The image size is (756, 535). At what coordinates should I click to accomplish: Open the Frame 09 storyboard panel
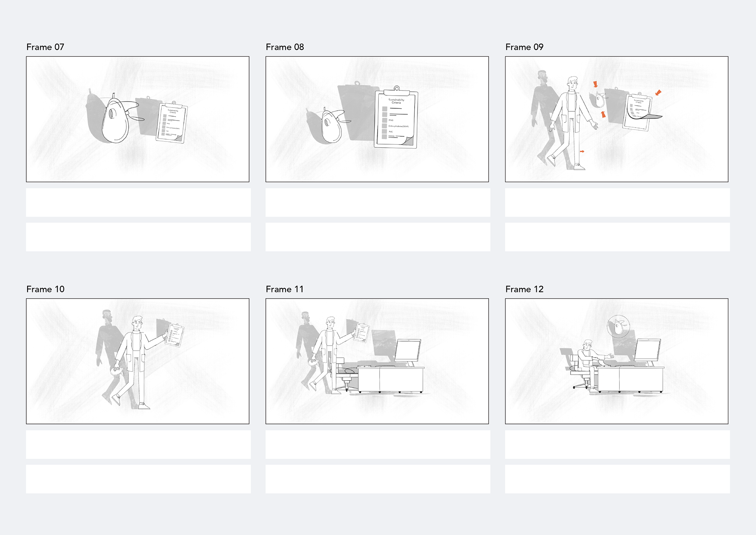617,119
